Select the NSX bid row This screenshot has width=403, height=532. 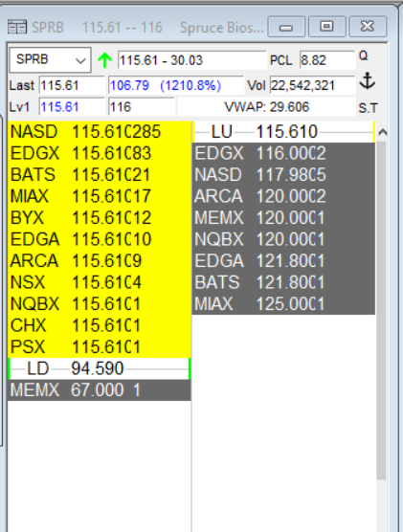pos(100,282)
